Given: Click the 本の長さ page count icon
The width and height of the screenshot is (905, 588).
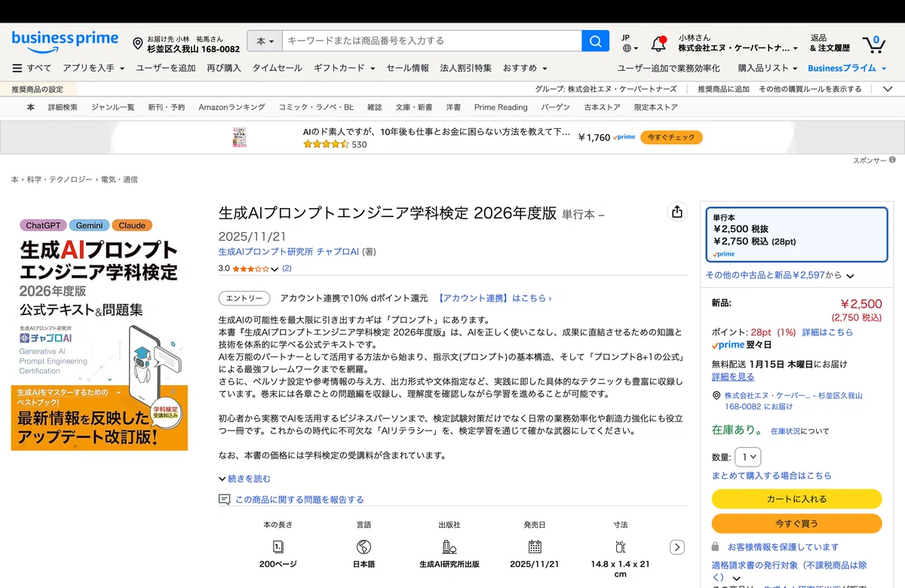Looking at the screenshot, I should (278, 547).
